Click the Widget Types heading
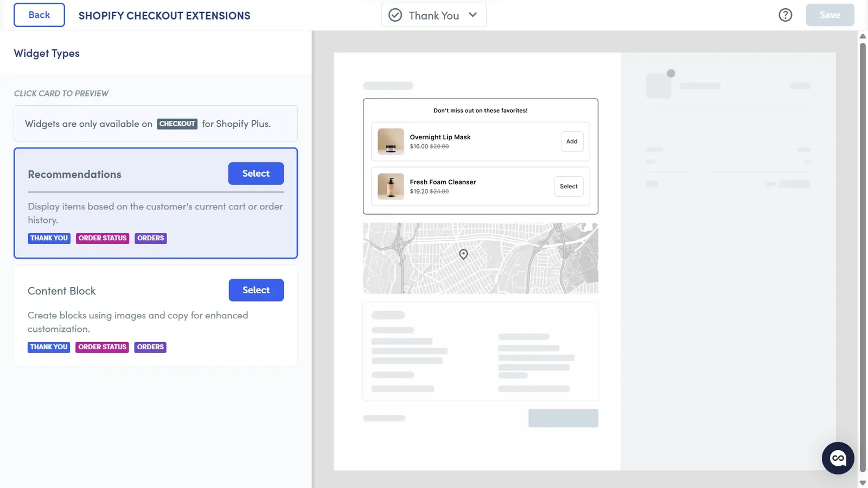 tap(47, 53)
